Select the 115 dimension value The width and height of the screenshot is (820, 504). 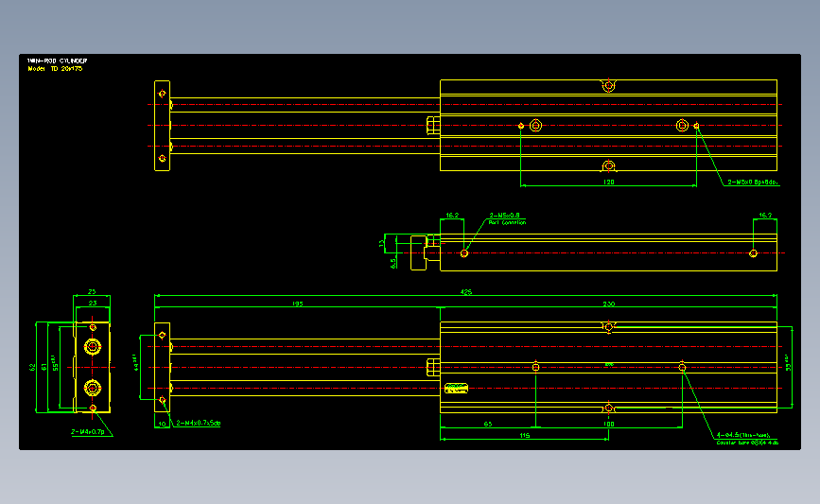click(525, 436)
